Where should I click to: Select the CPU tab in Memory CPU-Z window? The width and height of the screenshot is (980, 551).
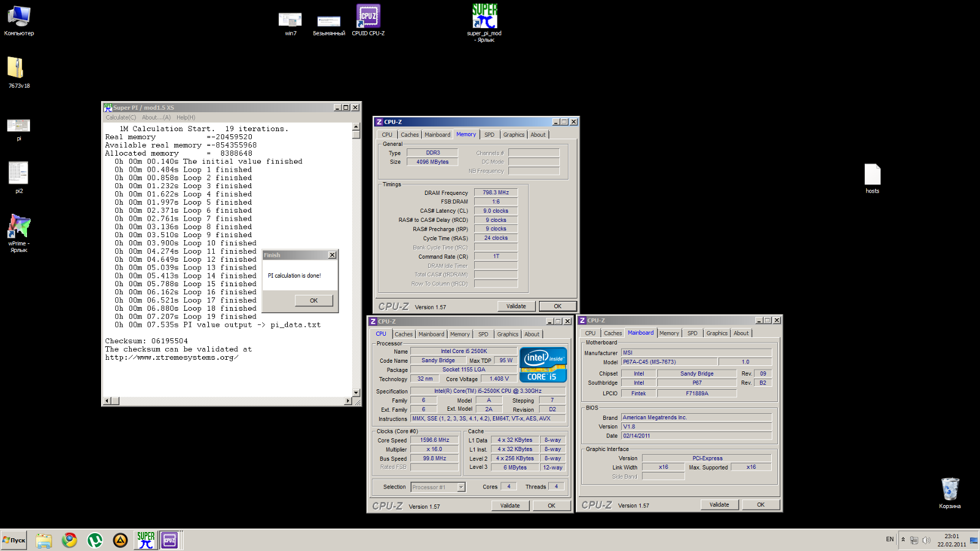[x=387, y=135]
